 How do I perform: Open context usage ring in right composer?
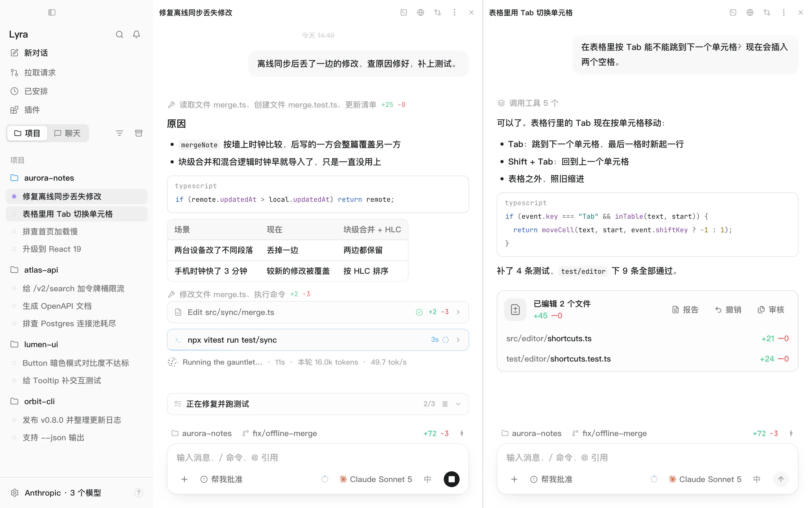click(x=654, y=479)
